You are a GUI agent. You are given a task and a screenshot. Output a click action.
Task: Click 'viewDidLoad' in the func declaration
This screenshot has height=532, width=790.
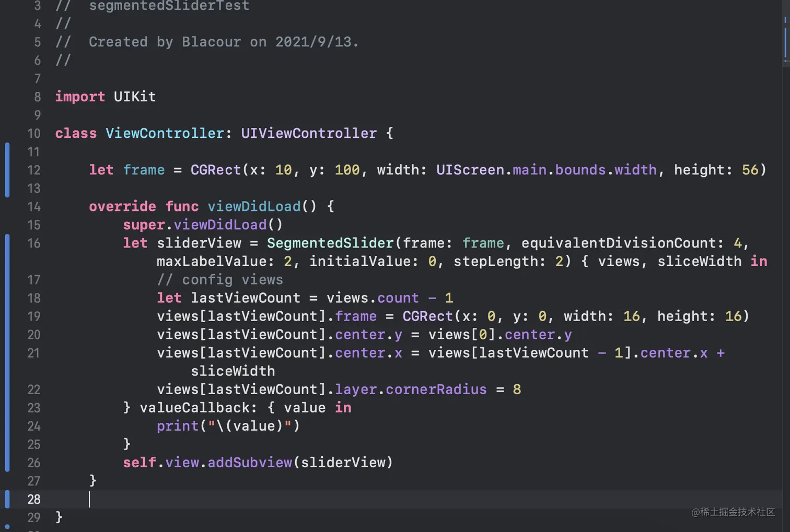(254, 207)
